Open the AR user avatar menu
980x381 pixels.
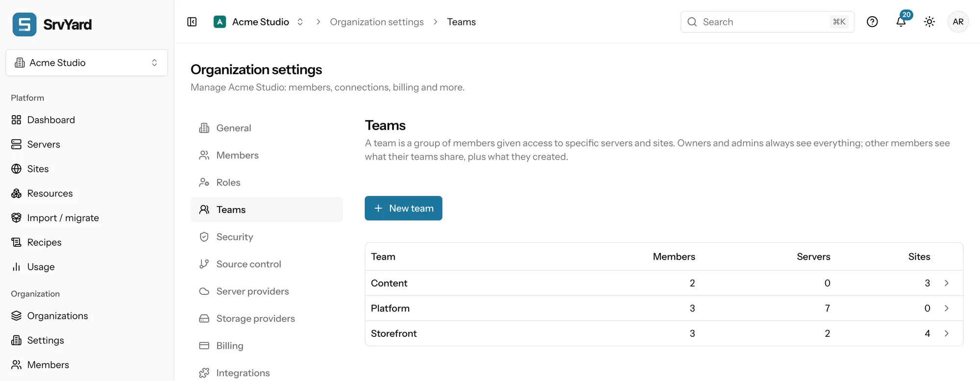point(958,22)
